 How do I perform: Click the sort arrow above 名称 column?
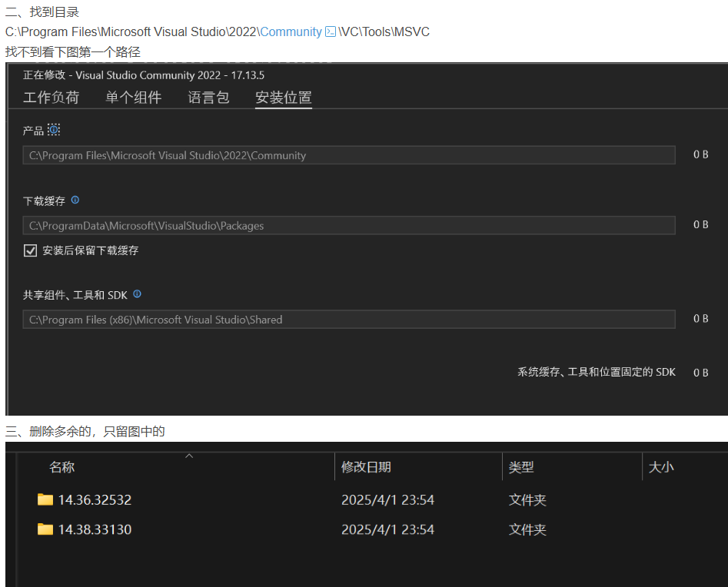click(x=189, y=456)
